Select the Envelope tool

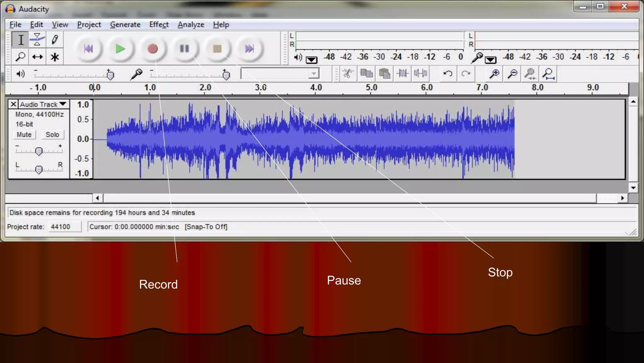(x=37, y=40)
